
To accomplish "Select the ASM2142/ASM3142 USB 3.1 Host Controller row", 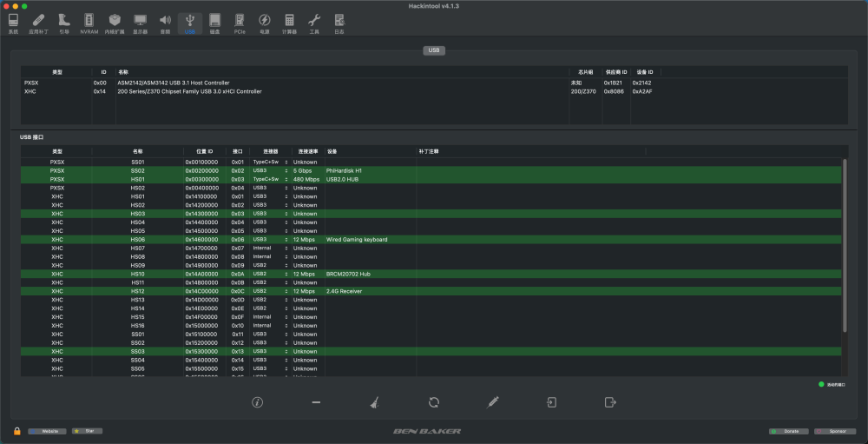I will click(434, 83).
